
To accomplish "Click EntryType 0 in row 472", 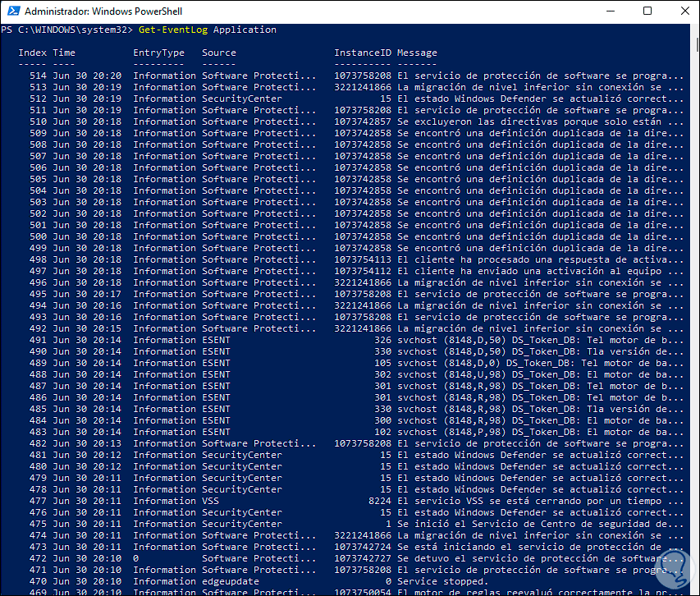I will click(135, 558).
